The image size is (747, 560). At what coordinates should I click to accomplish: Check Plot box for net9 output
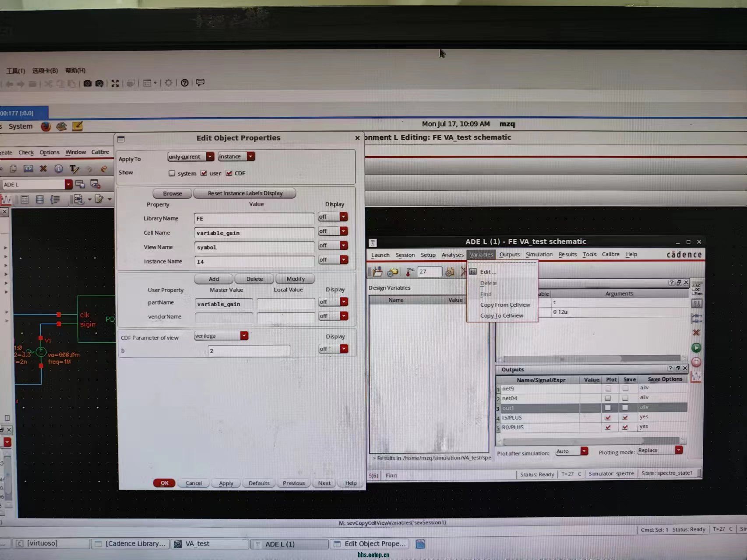click(x=608, y=388)
